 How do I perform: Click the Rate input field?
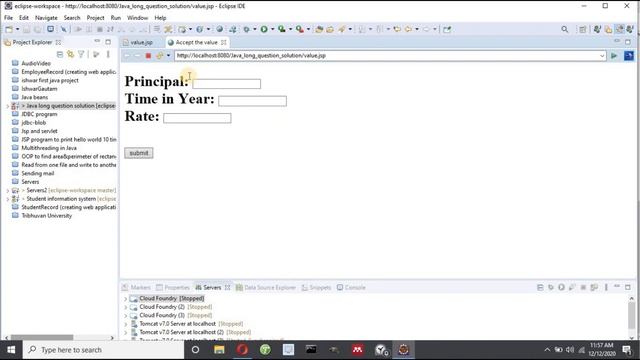tap(197, 118)
